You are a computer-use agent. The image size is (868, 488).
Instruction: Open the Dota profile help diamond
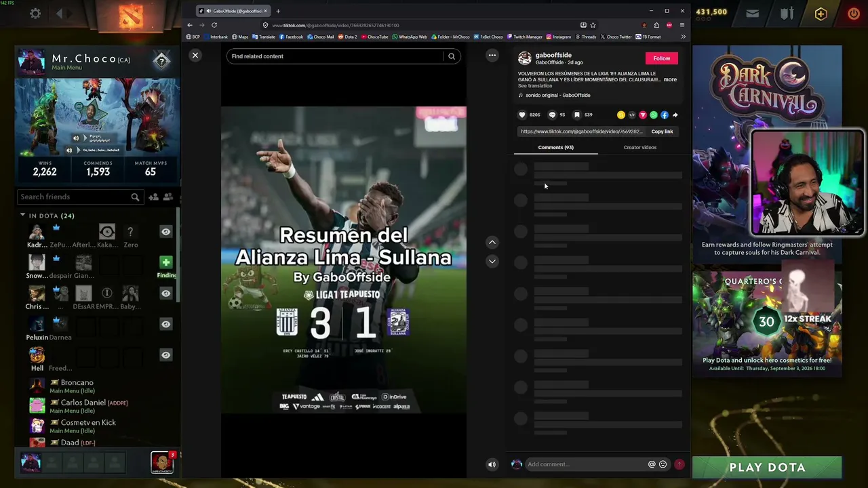(161, 61)
